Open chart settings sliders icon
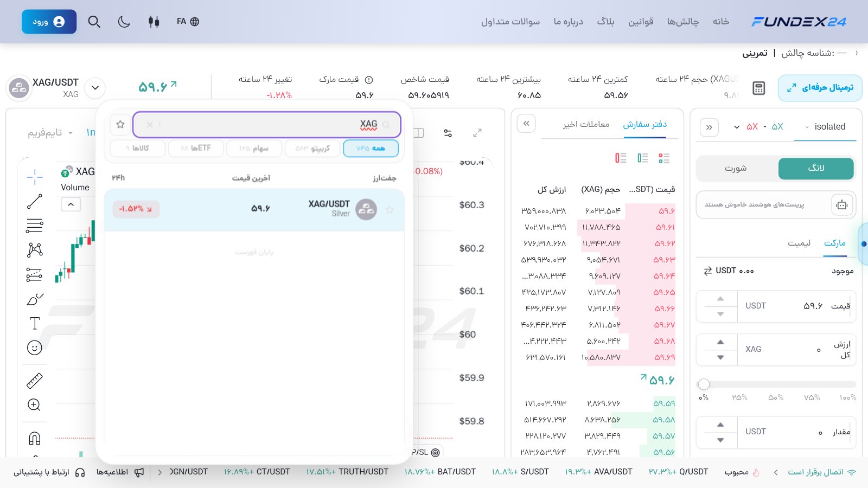868x488 pixels. point(448,133)
